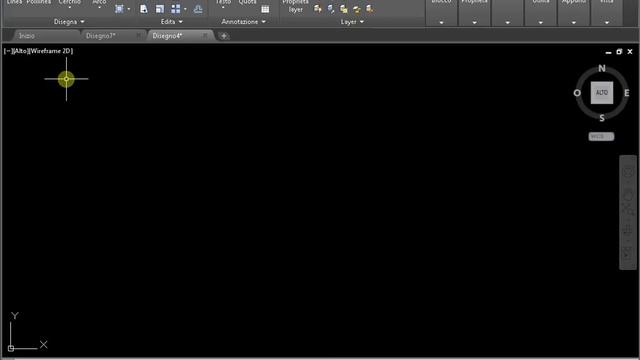Expand the Layer panel
The width and height of the screenshot is (640, 360).
352,22
